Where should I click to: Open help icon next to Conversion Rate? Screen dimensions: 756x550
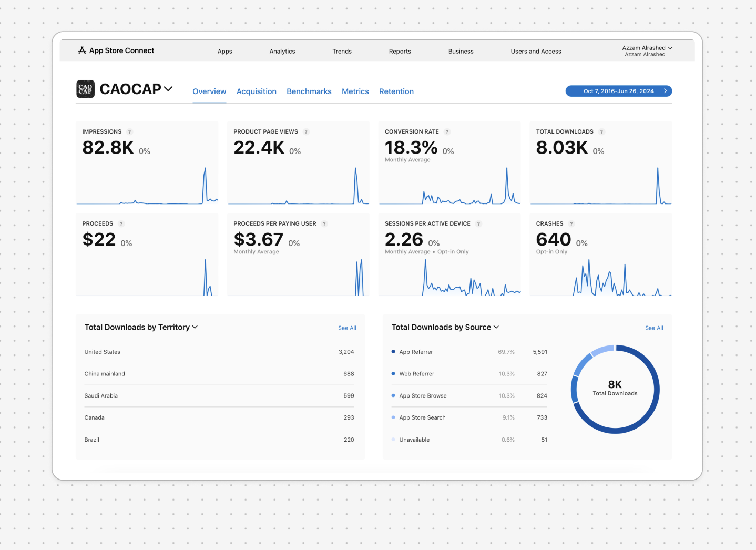click(447, 132)
